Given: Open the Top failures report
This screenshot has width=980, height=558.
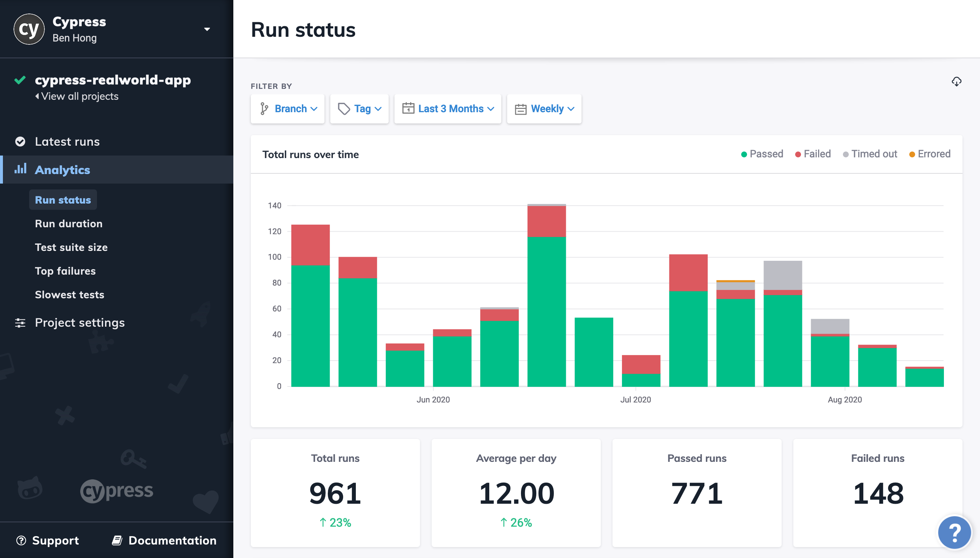Looking at the screenshot, I should (65, 271).
